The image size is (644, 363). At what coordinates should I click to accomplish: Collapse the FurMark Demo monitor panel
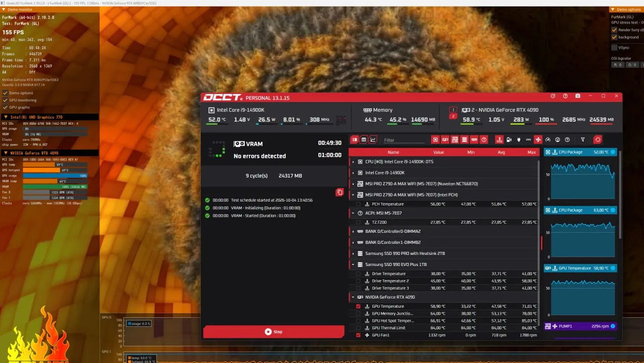click(x=4, y=10)
